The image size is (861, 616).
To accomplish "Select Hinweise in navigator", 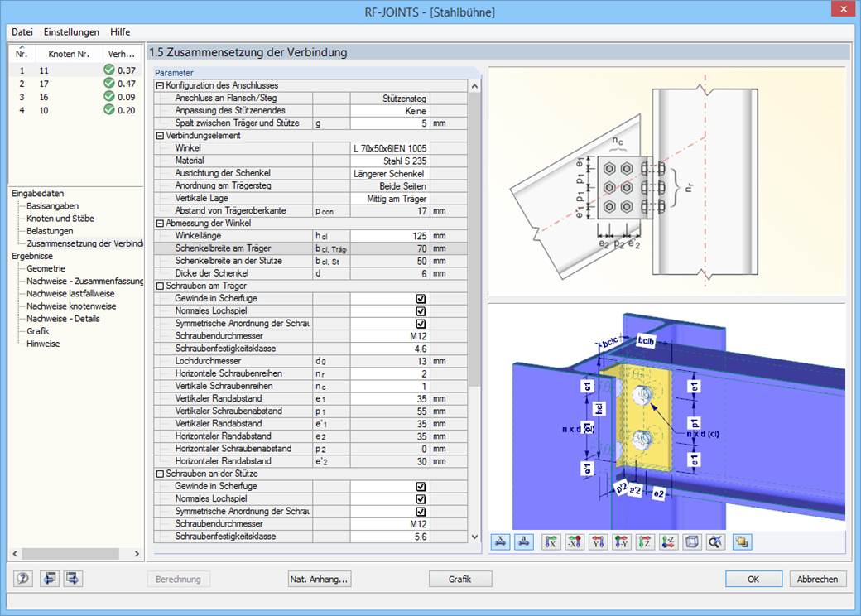I will pyautogui.click(x=43, y=344).
